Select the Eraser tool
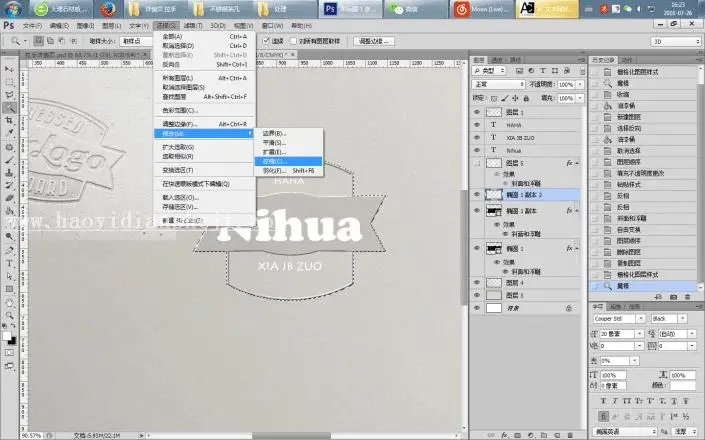The height and width of the screenshot is (440, 705). (9, 198)
